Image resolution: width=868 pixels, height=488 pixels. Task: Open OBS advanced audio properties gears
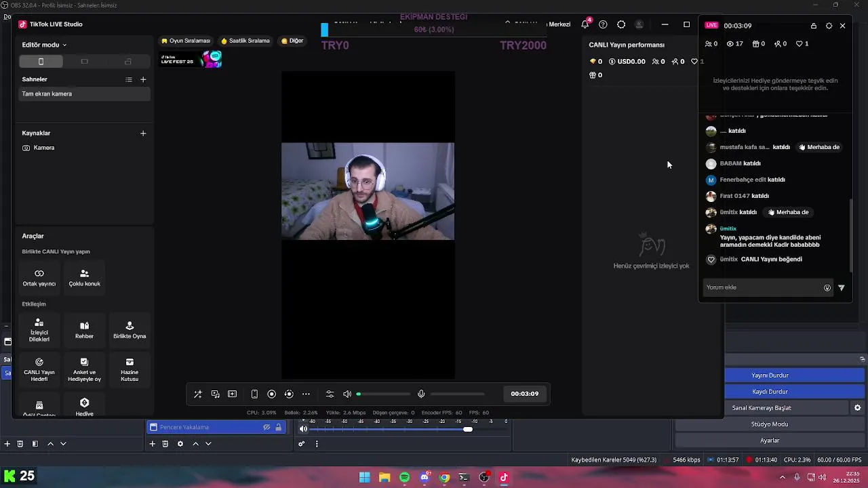(302, 444)
